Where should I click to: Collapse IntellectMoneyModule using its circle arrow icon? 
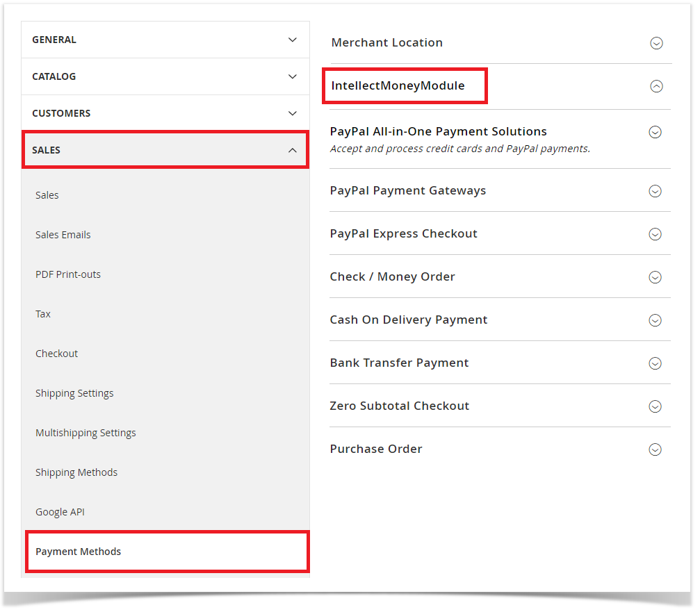[x=656, y=86]
